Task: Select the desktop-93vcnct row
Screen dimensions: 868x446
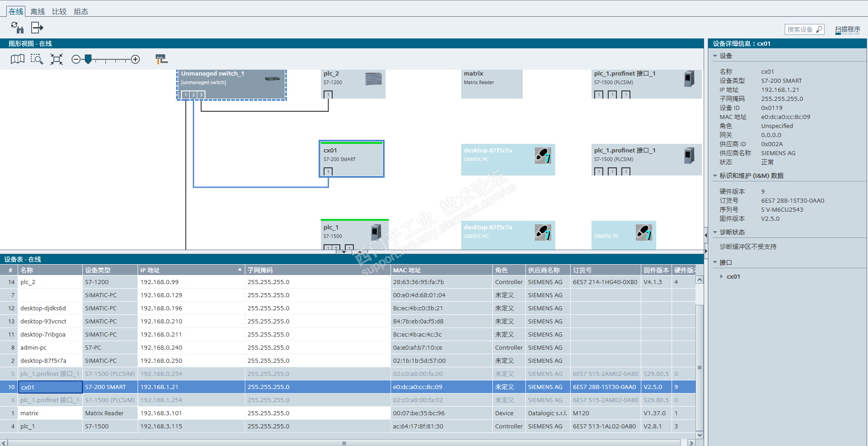Action: [348, 321]
